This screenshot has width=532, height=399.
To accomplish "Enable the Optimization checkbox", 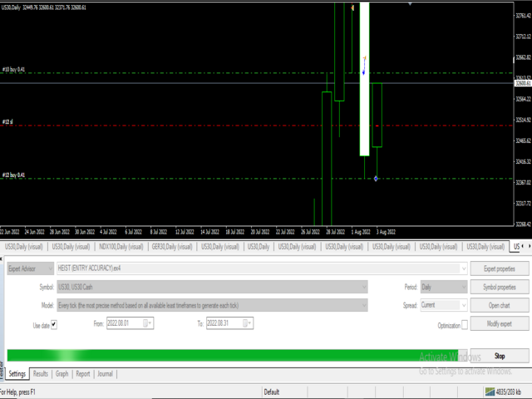I will click(x=465, y=325).
